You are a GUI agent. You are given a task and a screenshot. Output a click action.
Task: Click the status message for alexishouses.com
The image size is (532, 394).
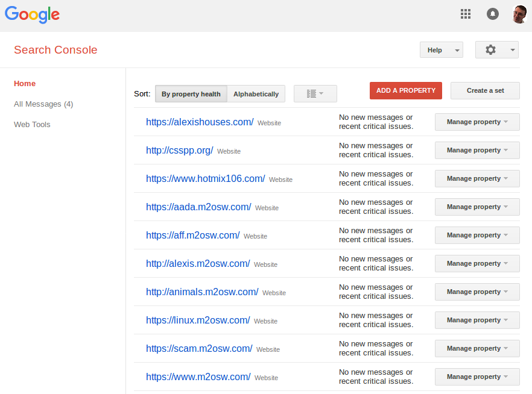pyautogui.click(x=376, y=122)
